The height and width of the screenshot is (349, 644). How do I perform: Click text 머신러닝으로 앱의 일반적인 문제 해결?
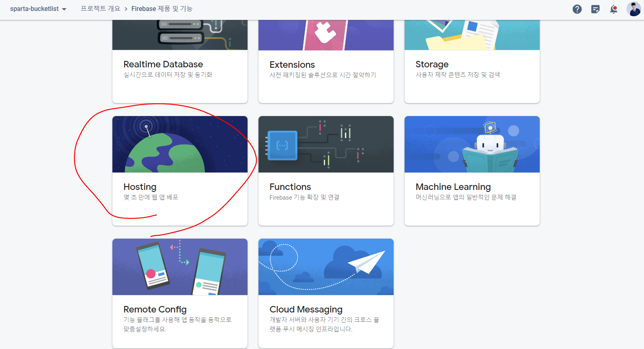pyautogui.click(x=466, y=197)
